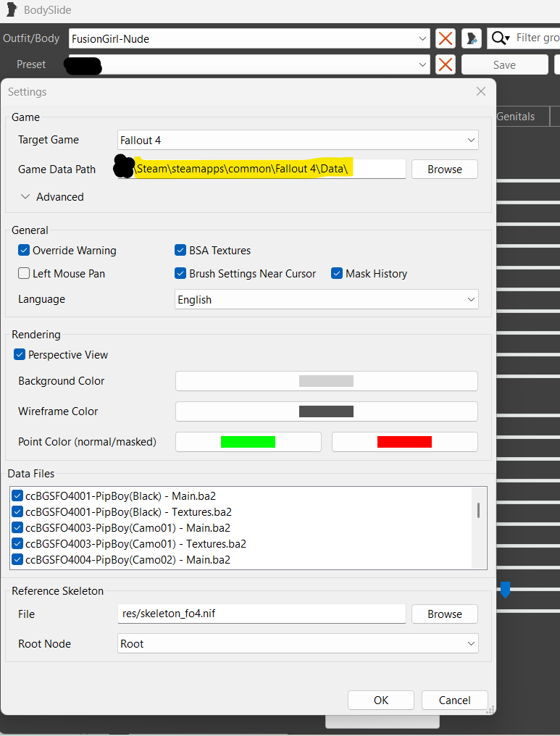Click the Game Data Path text field
This screenshot has height=736, width=560.
tap(262, 169)
